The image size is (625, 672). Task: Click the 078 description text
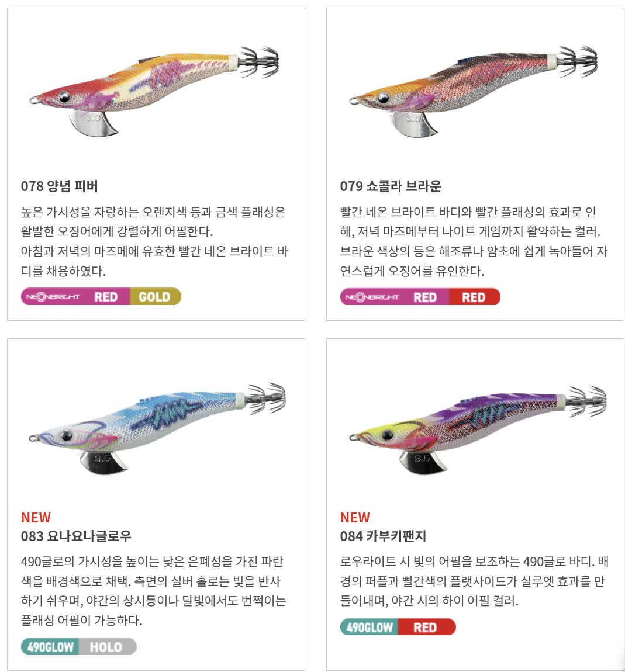click(x=155, y=241)
